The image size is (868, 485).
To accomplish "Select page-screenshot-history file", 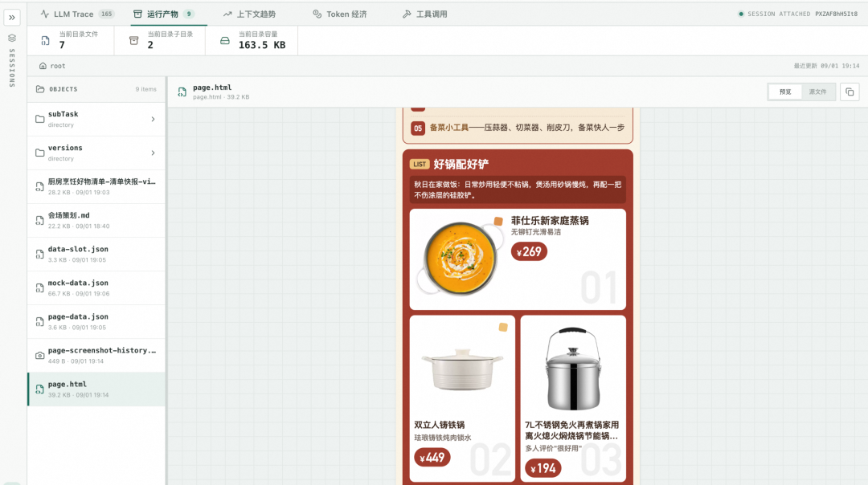I will coord(96,355).
